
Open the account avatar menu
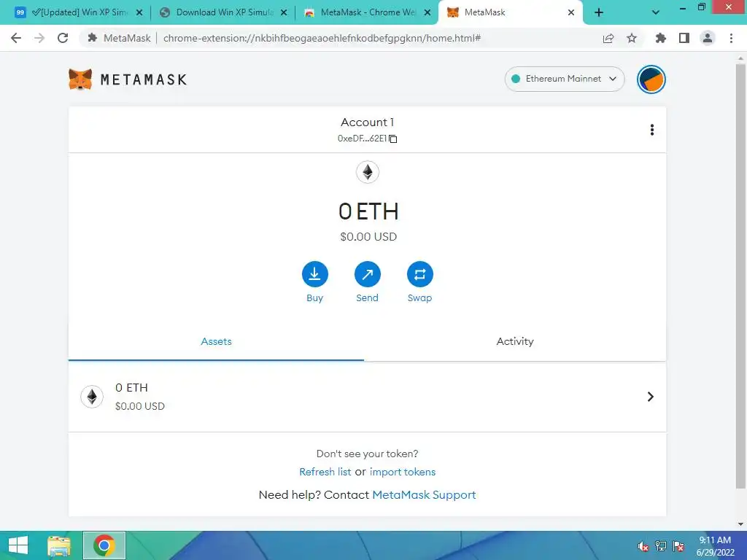[x=651, y=79]
